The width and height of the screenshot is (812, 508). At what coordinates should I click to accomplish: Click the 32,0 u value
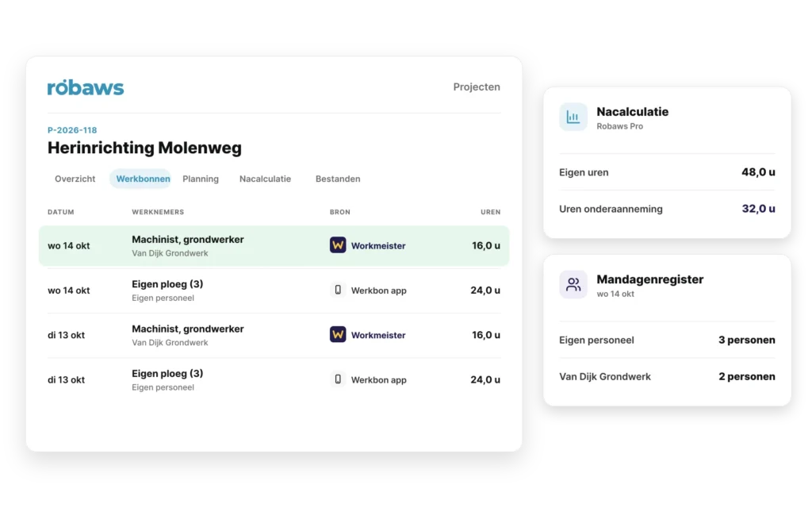tap(758, 209)
